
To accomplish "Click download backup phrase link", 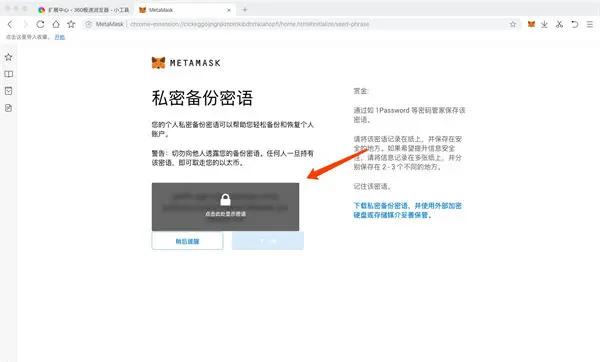I will 408,210.
